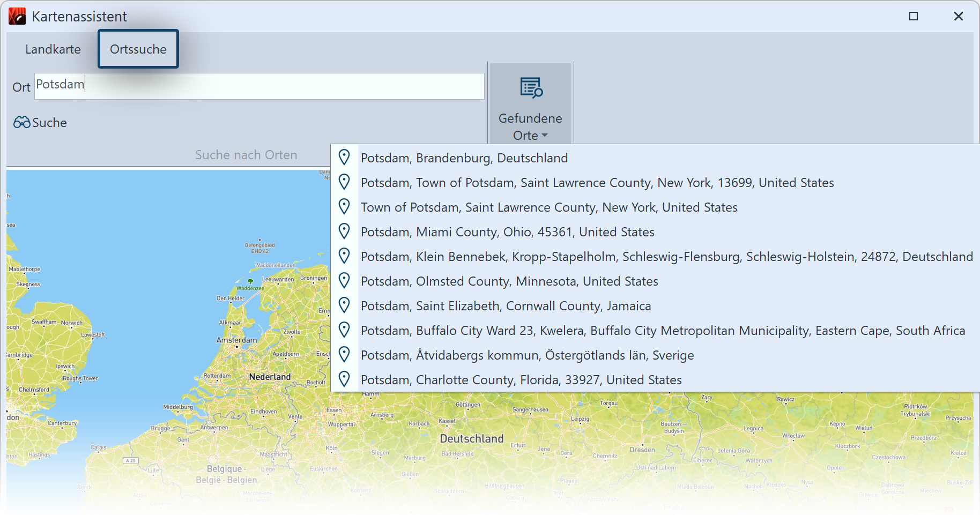Close the Kartenassistent window
Viewport: 980px width, 515px height.
(959, 16)
